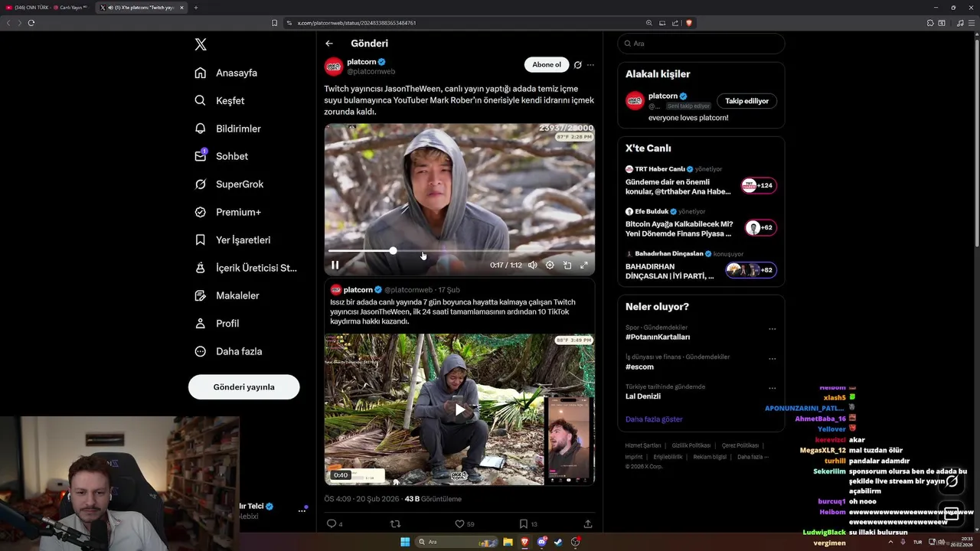This screenshot has width=980, height=551.
Task: Mute the playing video's volume
Action: click(x=533, y=265)
